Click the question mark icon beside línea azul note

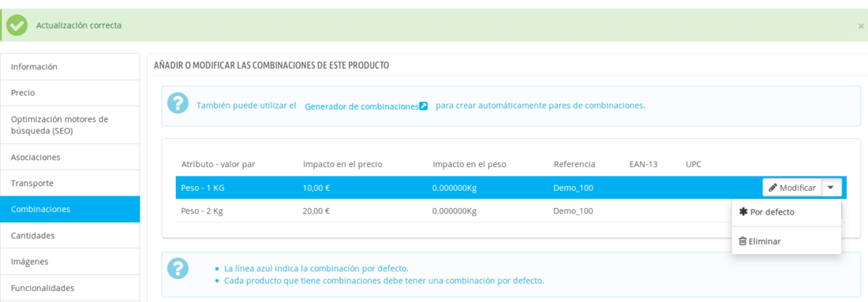178,268
